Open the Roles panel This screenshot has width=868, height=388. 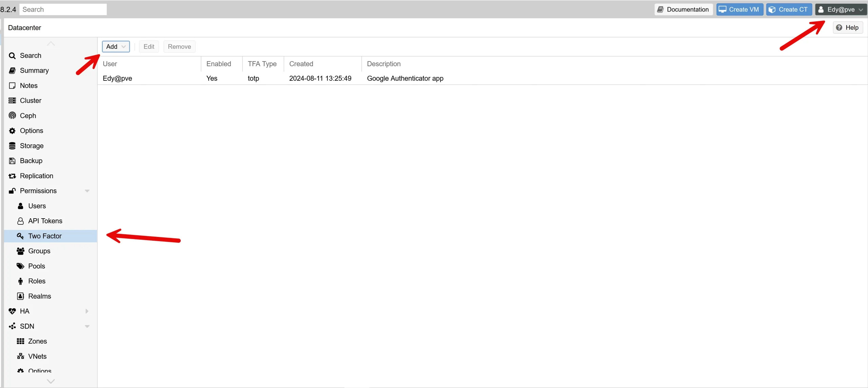[x=37, y=281]
